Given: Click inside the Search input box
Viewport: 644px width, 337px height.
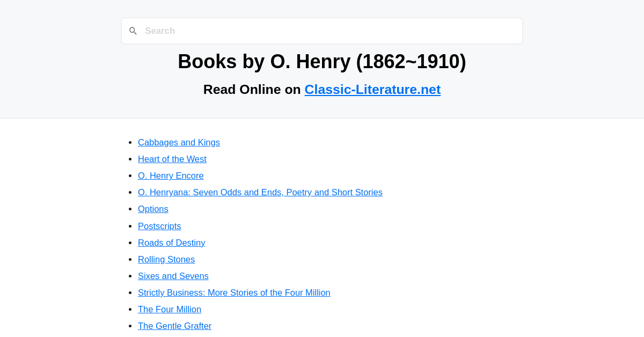Looking at the screenshot, I should (x=322, y=31).
